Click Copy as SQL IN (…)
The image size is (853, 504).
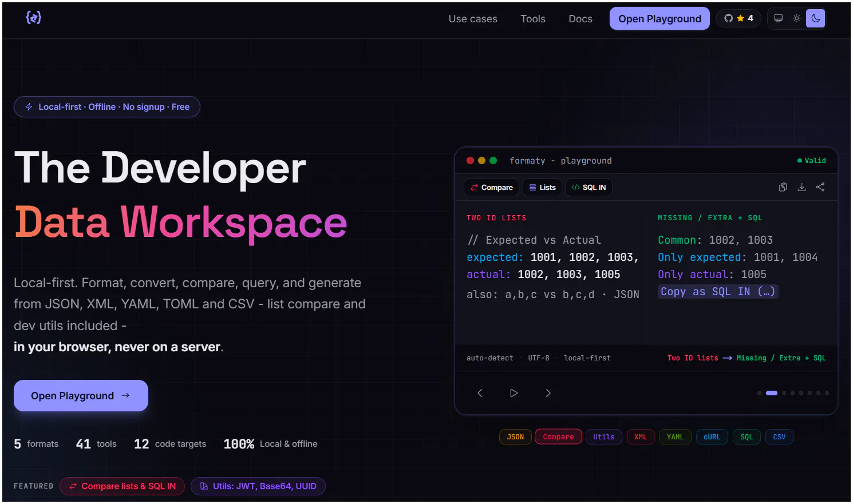point(718,292)
